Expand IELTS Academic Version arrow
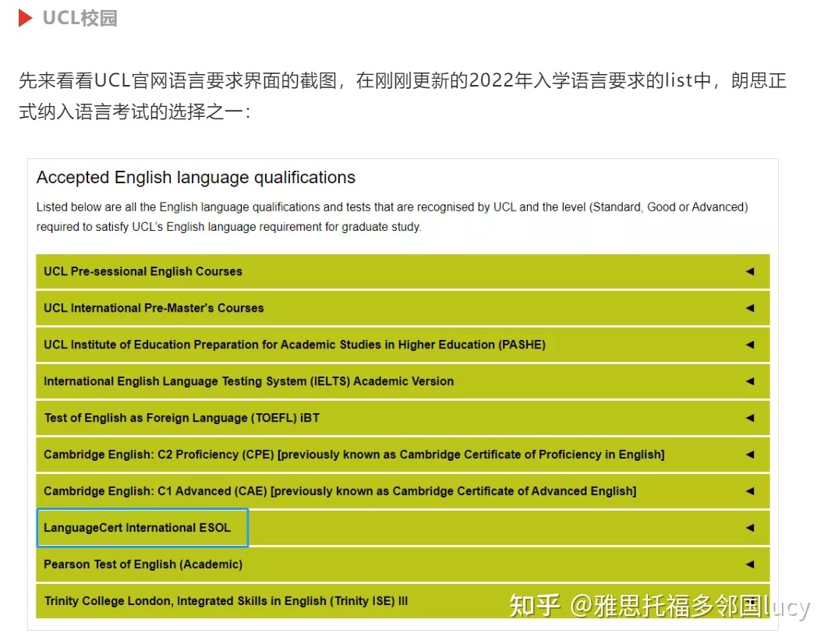This screenshot has width=831, height=644. click(749, 381)
